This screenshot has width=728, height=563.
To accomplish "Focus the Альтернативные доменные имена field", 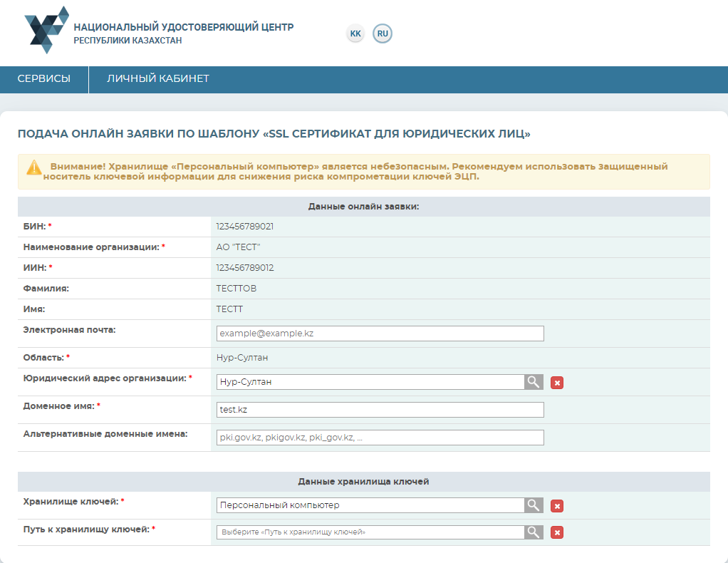I will pyautogui.click(x=380, y=438).
